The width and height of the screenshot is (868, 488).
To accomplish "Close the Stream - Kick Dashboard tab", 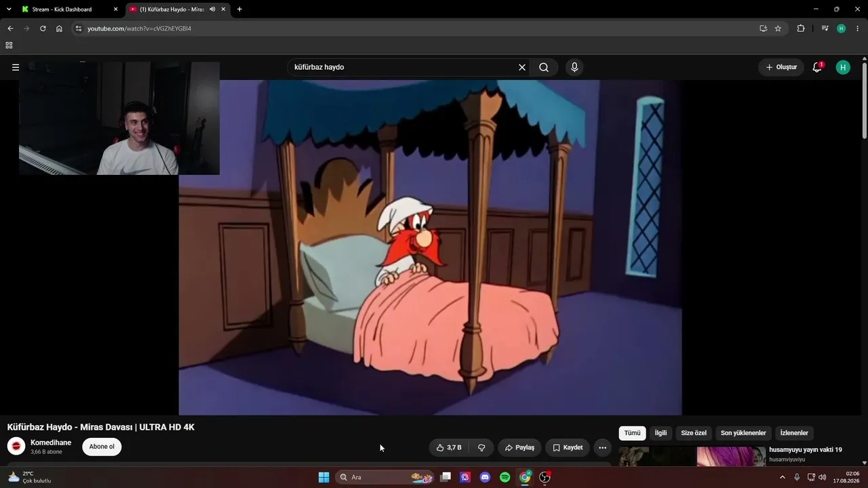I will 115,9.
